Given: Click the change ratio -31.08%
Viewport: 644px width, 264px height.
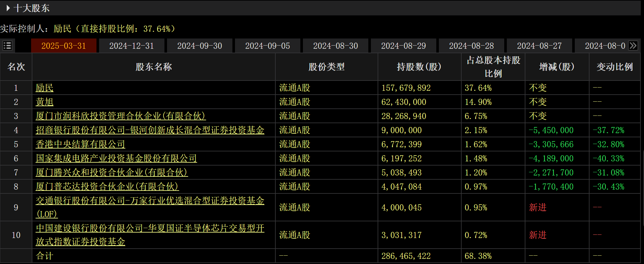Looking at the screenshot, I should coord(609,173).
